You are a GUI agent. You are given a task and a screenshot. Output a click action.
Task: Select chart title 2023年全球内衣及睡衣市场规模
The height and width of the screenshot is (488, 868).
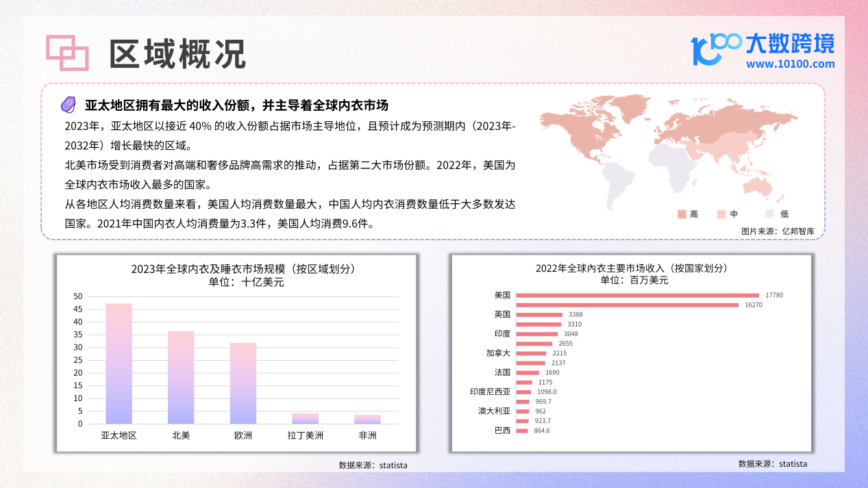(243, 268)
